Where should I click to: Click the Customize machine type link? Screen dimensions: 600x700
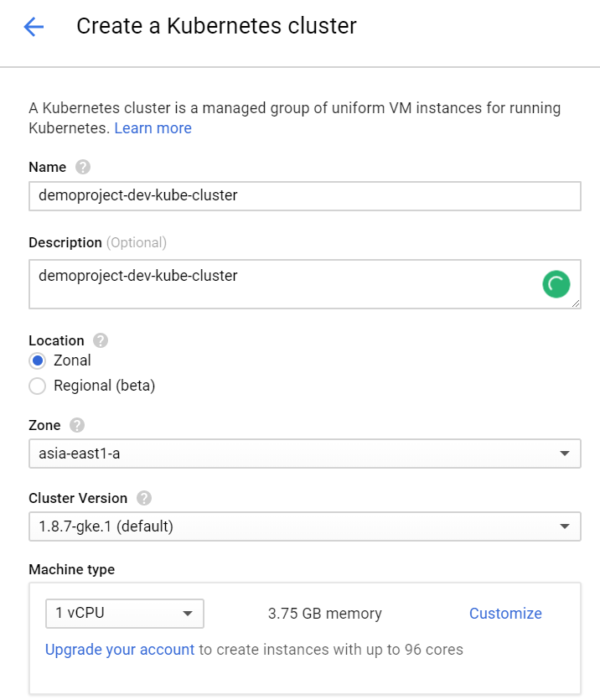click(505, 614)
